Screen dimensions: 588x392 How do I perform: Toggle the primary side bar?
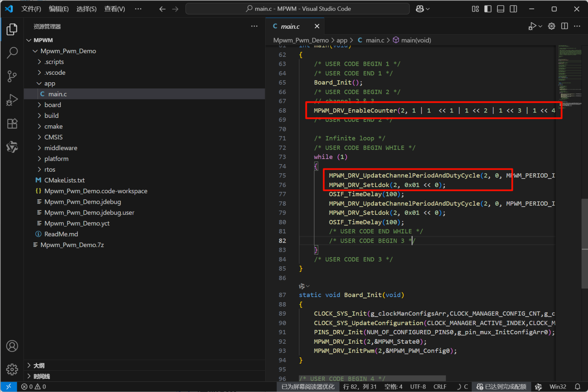tap(488, 9)
